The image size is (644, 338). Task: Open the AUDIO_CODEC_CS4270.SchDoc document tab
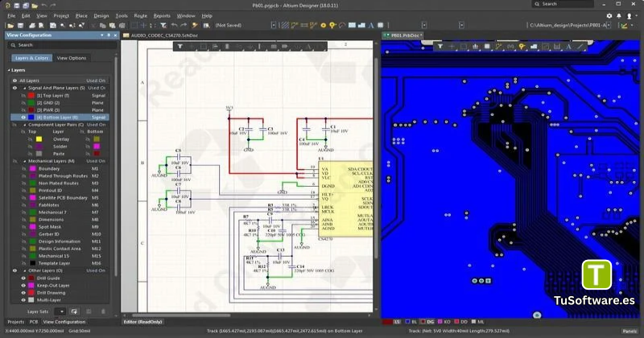coord(163,35)
